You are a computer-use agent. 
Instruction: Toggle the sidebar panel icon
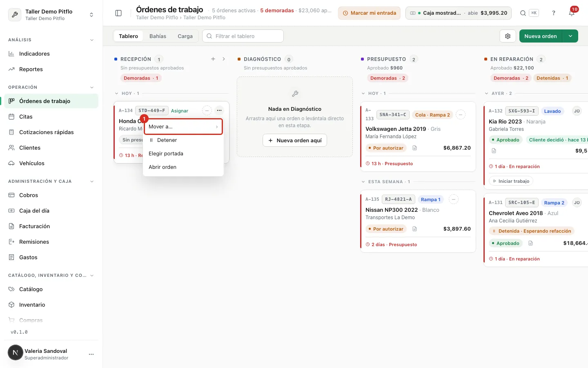118,13
